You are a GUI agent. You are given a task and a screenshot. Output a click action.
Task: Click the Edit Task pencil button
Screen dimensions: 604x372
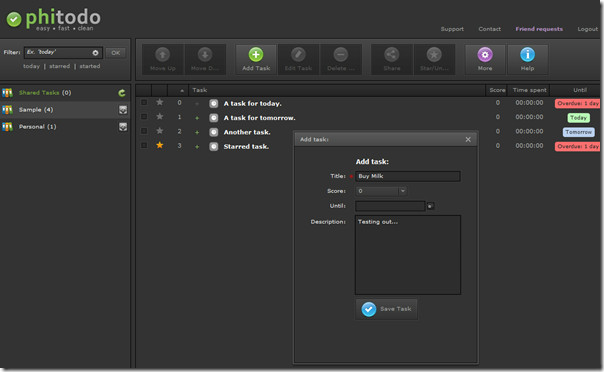[298, 59]
